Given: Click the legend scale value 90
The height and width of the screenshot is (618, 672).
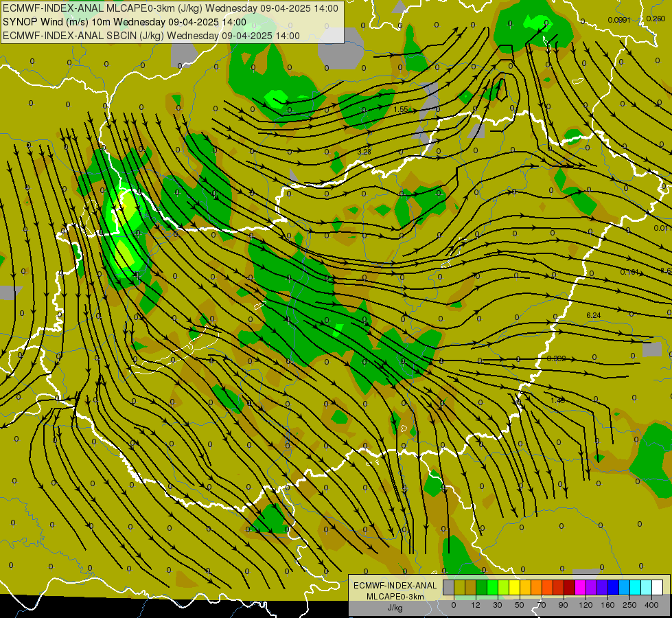Looking at the screenshot, I should point(563,605).
